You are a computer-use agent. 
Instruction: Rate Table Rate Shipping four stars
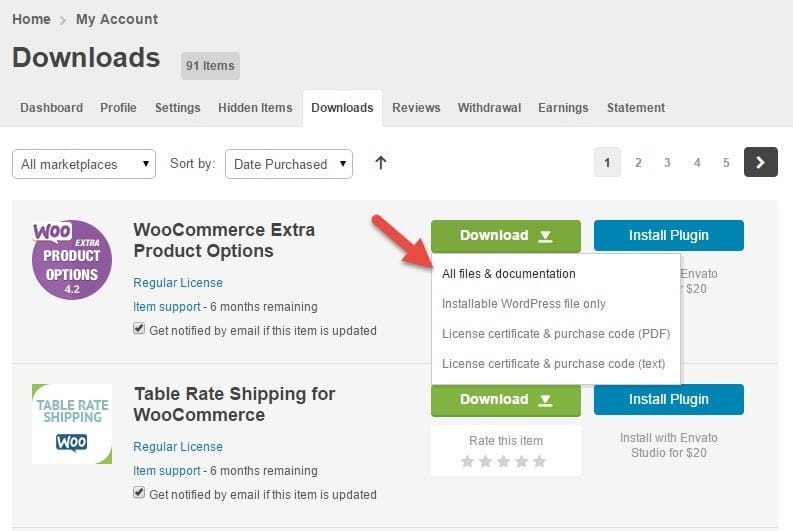pos(521,461)
